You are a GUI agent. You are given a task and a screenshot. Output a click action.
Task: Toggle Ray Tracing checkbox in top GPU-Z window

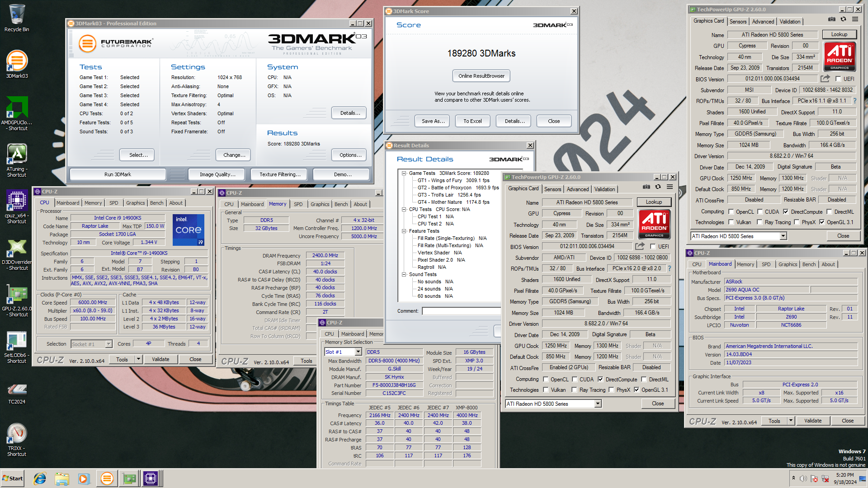click(760, 222)
